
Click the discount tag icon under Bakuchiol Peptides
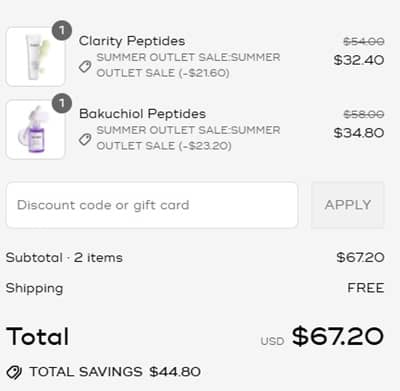pos(85,139)
